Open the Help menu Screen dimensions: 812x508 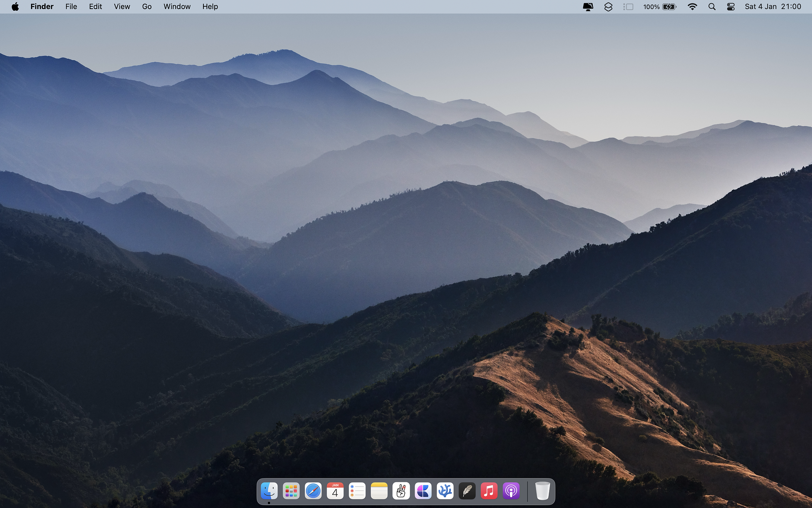(210, 7)
